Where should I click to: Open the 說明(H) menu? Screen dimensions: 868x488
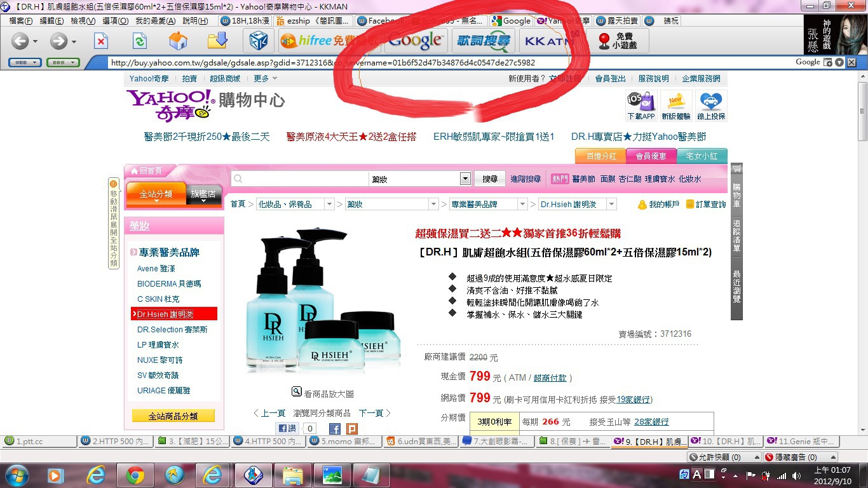195,21
